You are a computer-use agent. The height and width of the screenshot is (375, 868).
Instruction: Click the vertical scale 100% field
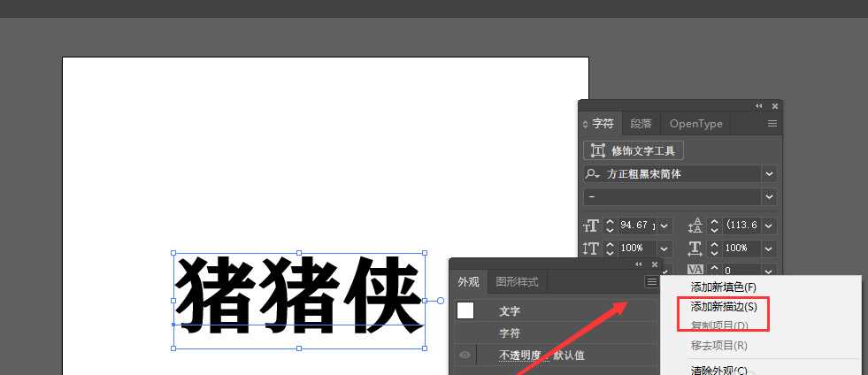coord(636,249)
